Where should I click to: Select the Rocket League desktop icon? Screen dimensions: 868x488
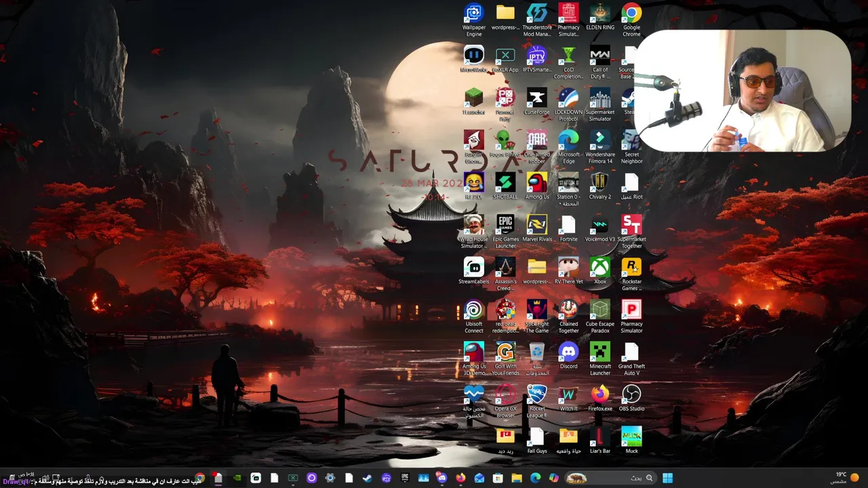coord(537,401)
